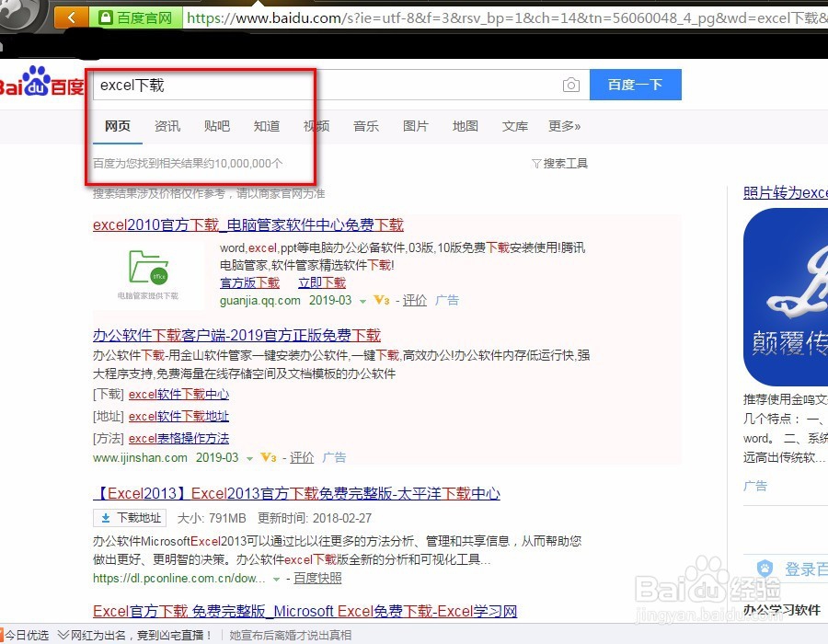Switch to the 音乐 music tab
The image size is (828, 644).
(x=365, y=126)
